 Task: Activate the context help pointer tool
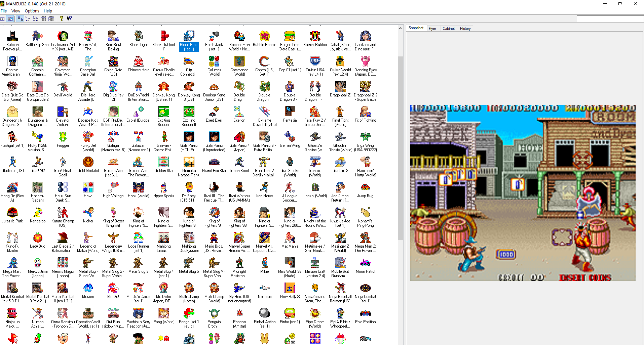pyautogui.click(x=69, y=19)
